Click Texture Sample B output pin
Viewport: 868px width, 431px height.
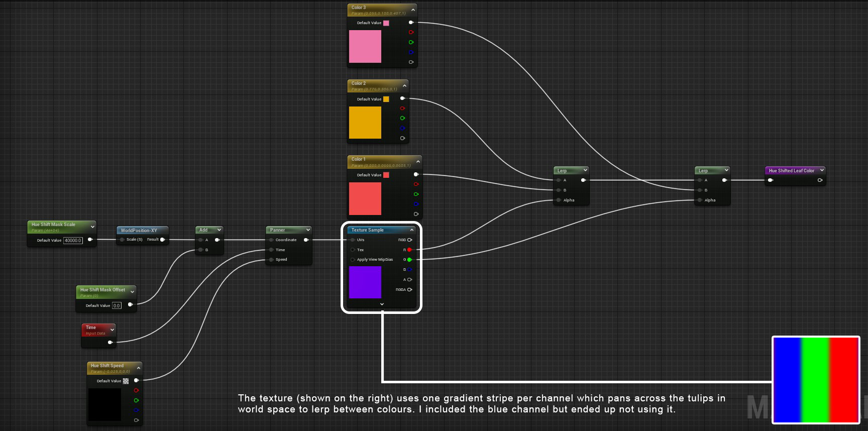click(x=410, y=270)
